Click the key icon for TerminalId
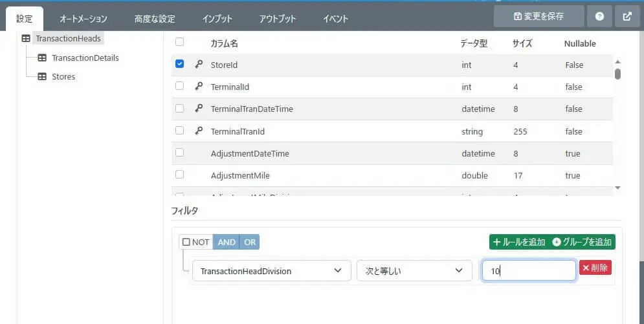 199,86
